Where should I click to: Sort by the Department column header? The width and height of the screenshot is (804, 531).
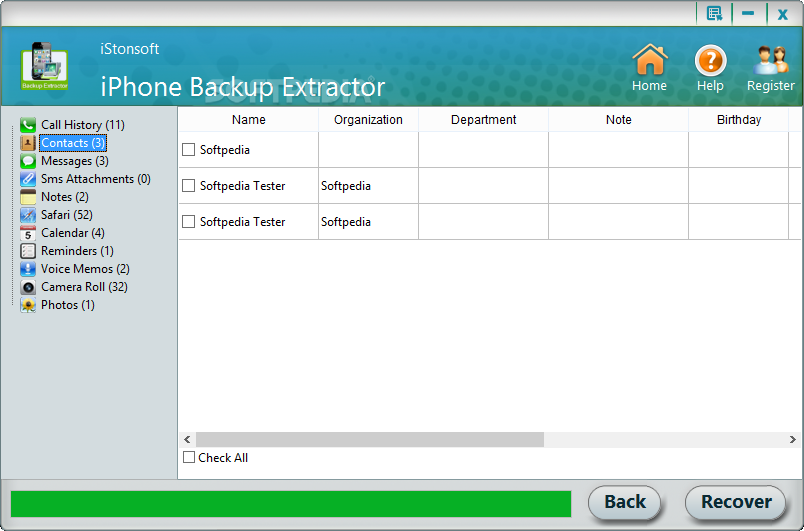(484, 119)
